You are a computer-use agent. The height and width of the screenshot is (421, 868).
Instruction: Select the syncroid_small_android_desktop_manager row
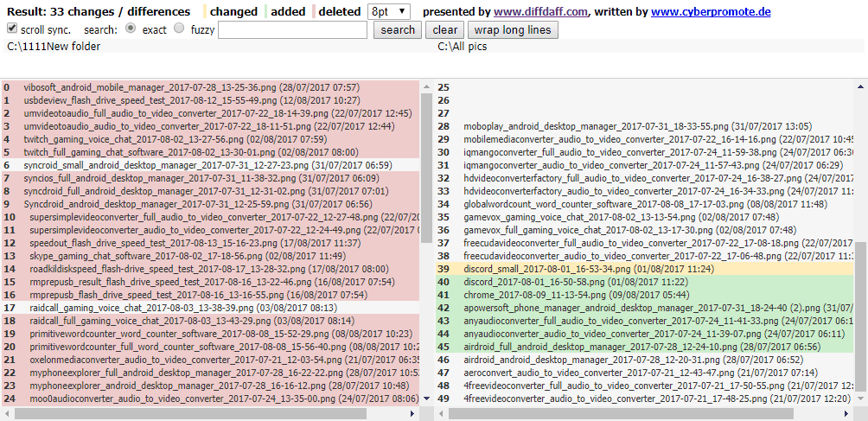[210, 165]
